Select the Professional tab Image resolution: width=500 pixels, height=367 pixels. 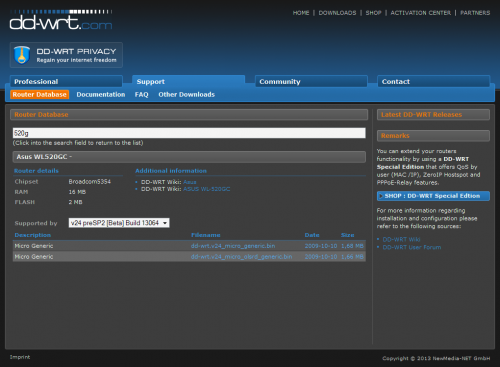pyautogui.click(x=66, y=81)
